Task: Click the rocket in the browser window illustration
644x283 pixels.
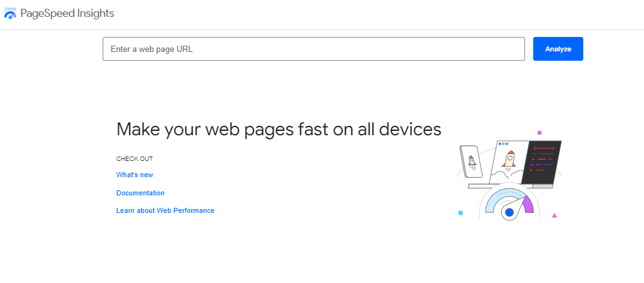Action: (509, 159)
